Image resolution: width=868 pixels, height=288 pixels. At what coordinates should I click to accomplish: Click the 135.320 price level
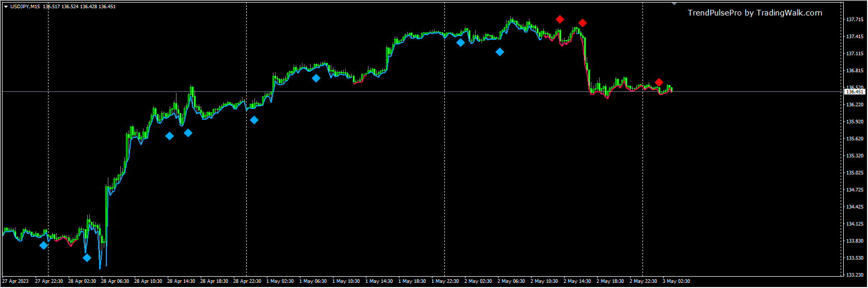click(x=855, y=156)
